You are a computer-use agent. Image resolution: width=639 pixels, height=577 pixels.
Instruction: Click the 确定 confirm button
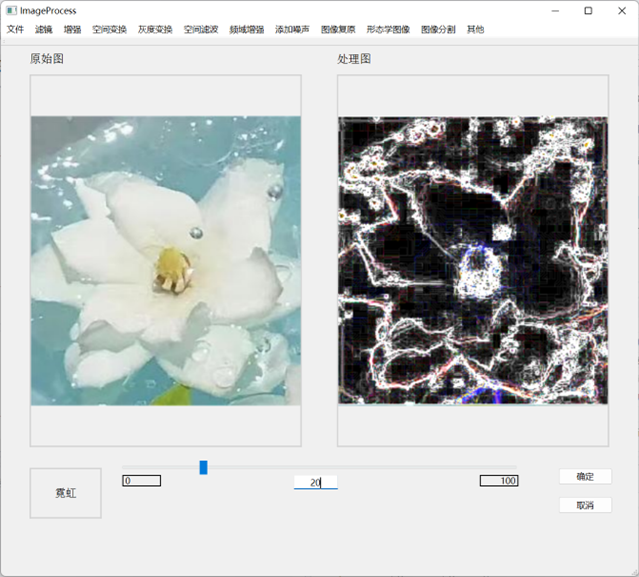pos(585,477)
